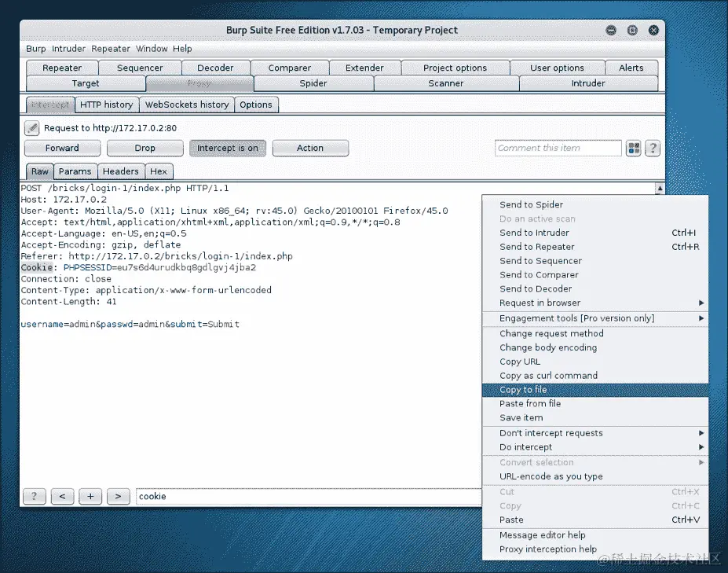Select Send to Intruder context entry

point(595,233)
